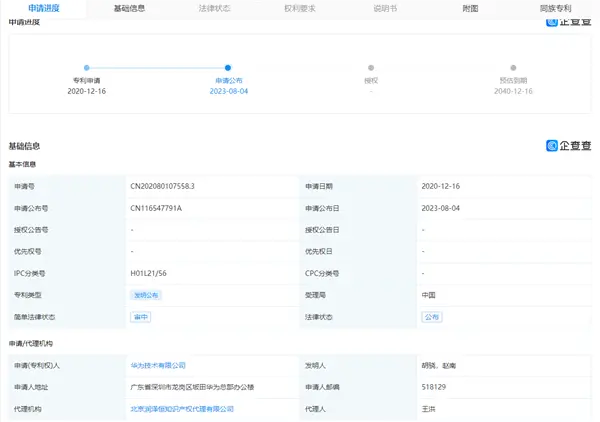Click the 发明公布 patent type tag
600x422 pixels.
point(146,295)
